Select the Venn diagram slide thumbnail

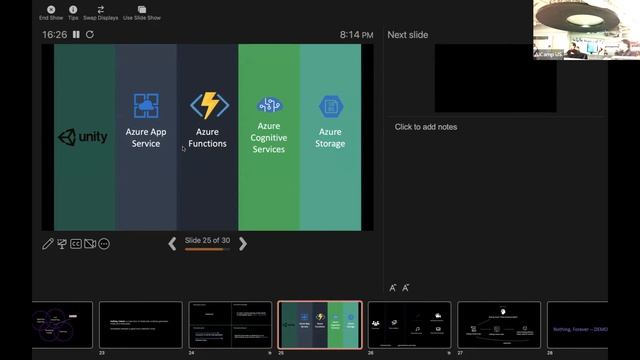62,325
